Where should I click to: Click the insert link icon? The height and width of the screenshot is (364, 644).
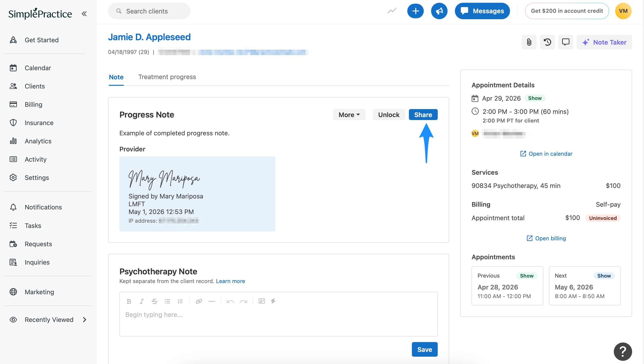click(199, 301)
